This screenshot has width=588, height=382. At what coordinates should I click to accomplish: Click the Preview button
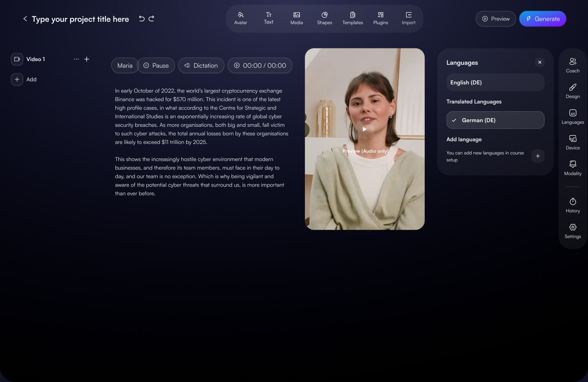coord(495,19)
